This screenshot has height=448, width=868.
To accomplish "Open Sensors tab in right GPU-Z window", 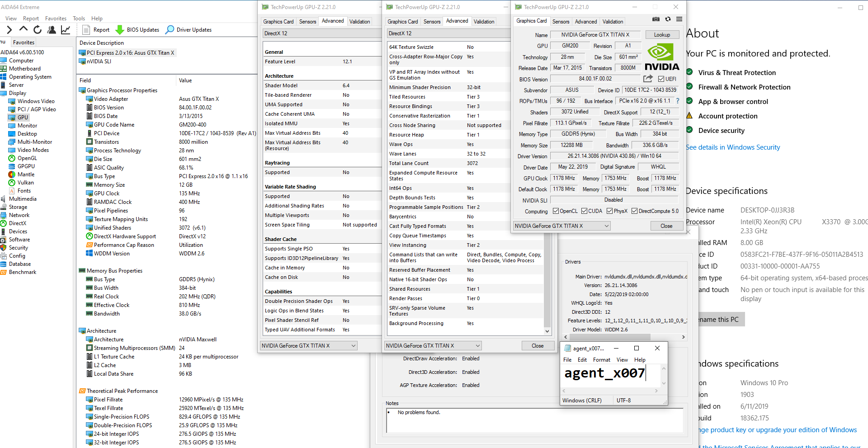I will (561, 22).
